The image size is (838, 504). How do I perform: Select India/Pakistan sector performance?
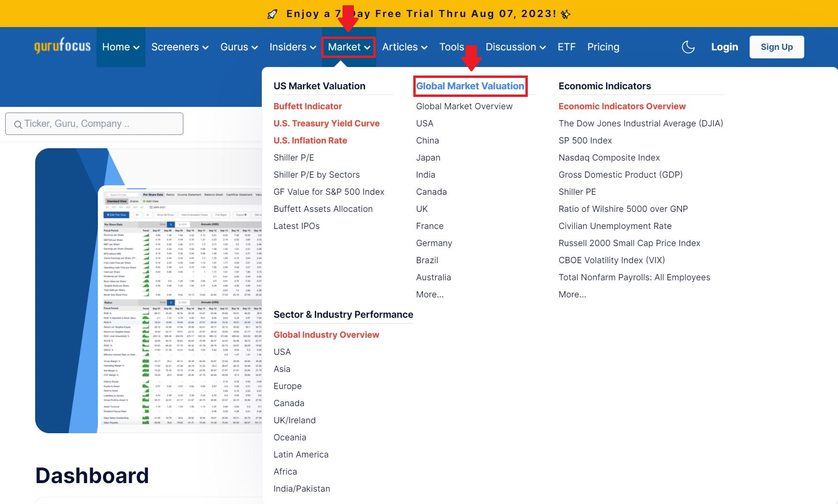[302, 489]
